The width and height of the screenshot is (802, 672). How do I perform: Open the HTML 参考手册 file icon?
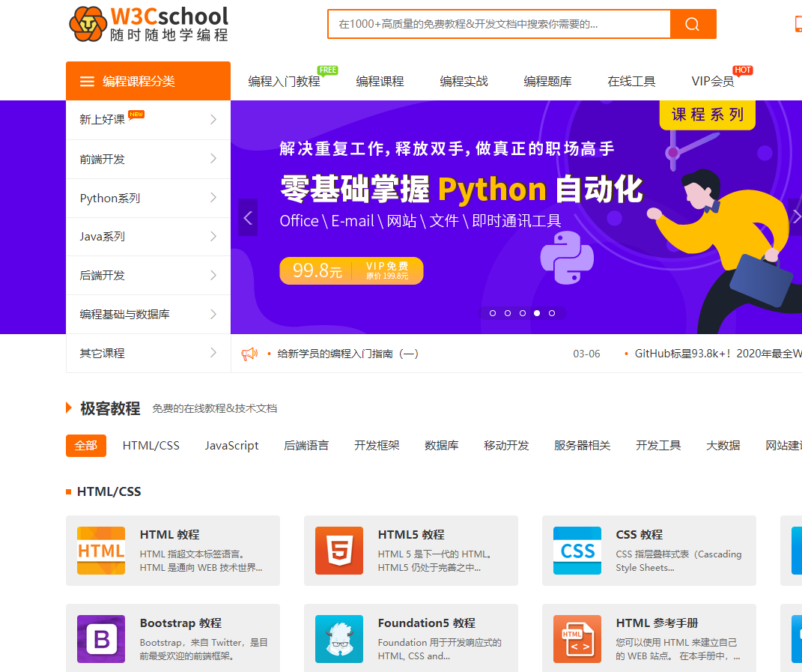[577, 639]
